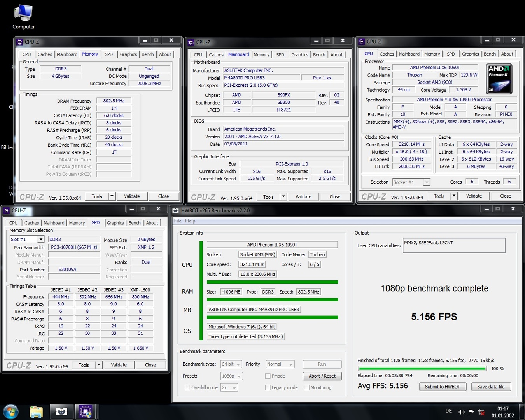Click the Timer type not detected field
525x420 pixels.
pos(245,336)
